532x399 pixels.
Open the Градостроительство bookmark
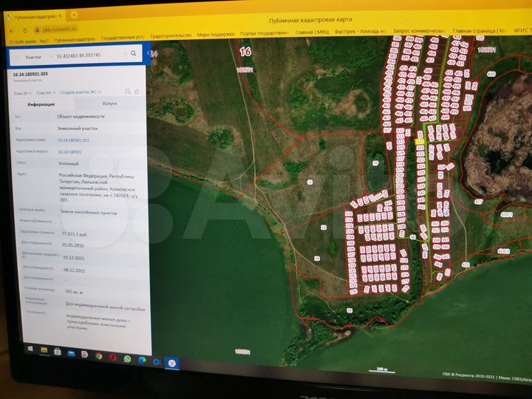point(171,34)
